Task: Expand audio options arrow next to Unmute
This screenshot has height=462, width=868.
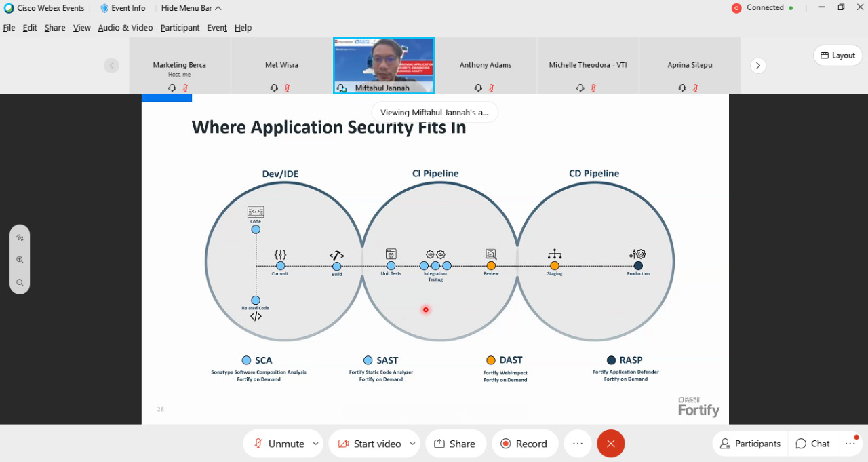Action: point(315,444)
